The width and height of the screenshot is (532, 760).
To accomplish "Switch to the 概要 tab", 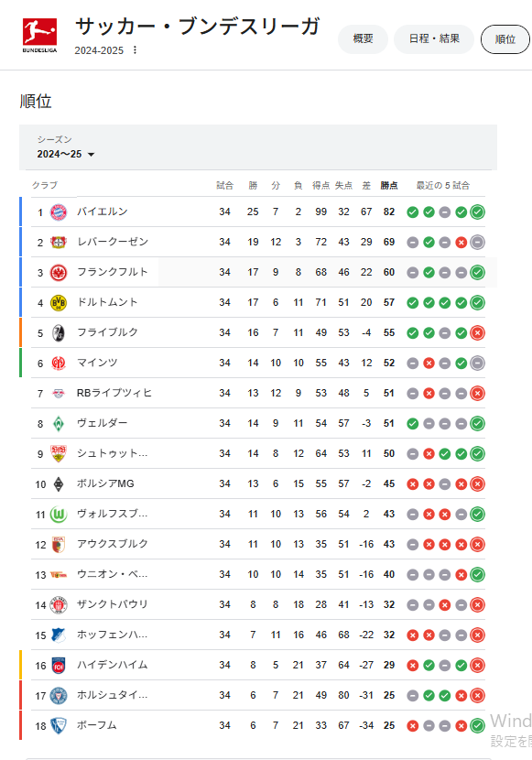I will coord(363,38).
